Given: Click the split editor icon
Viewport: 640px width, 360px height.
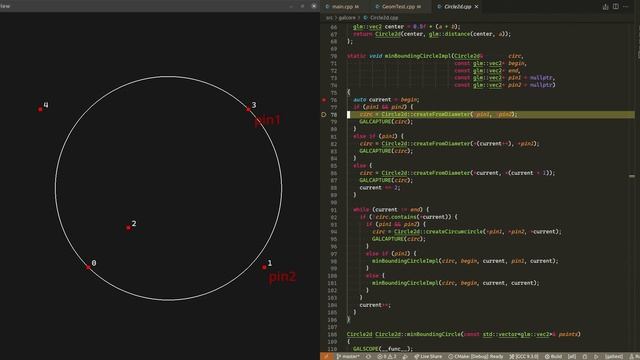Looking at the screenshot, I should [616, 7].
